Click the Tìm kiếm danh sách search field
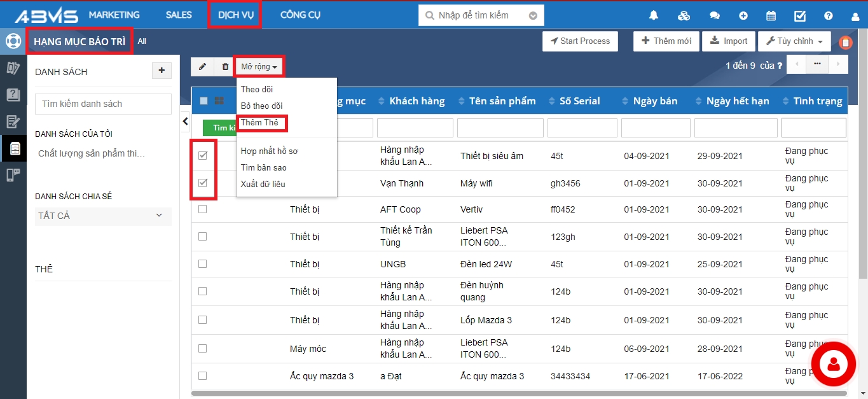Viewport: 868px width, 399px height. [103, 104]
